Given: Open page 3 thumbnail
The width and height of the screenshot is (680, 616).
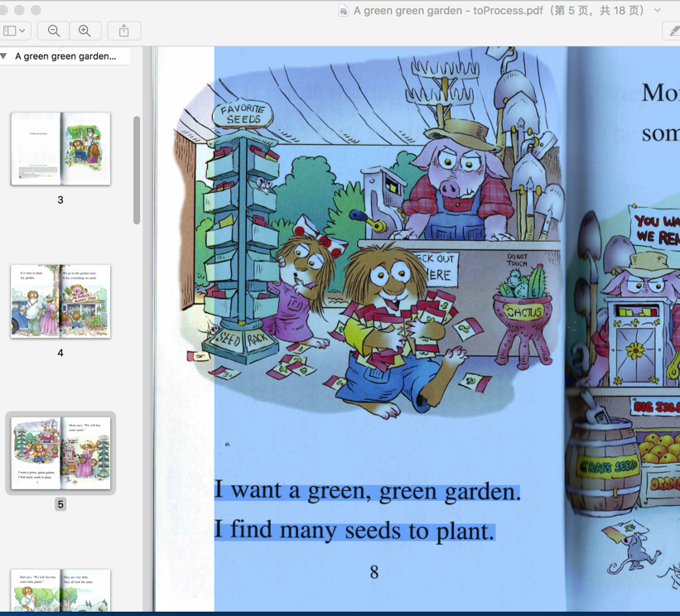Looking at the screenshot, I should (x=60, y=149).
